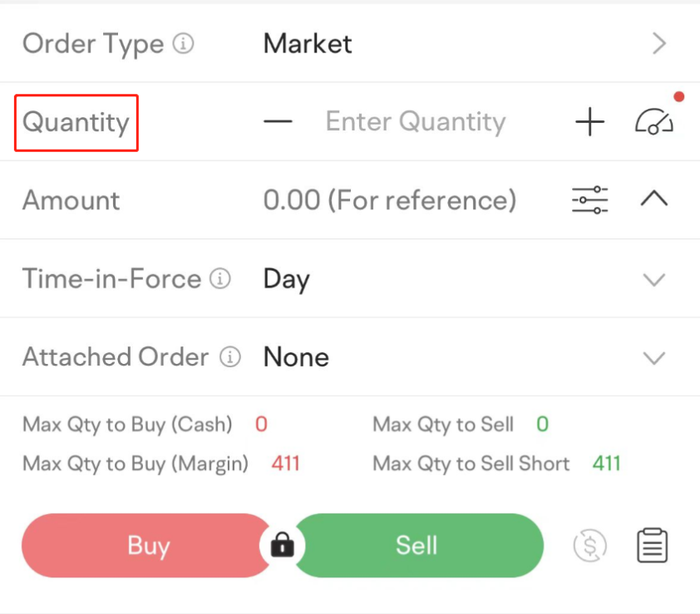Tap the red Buy button
This screenshot has height=614, width=700.
(145, 545)
